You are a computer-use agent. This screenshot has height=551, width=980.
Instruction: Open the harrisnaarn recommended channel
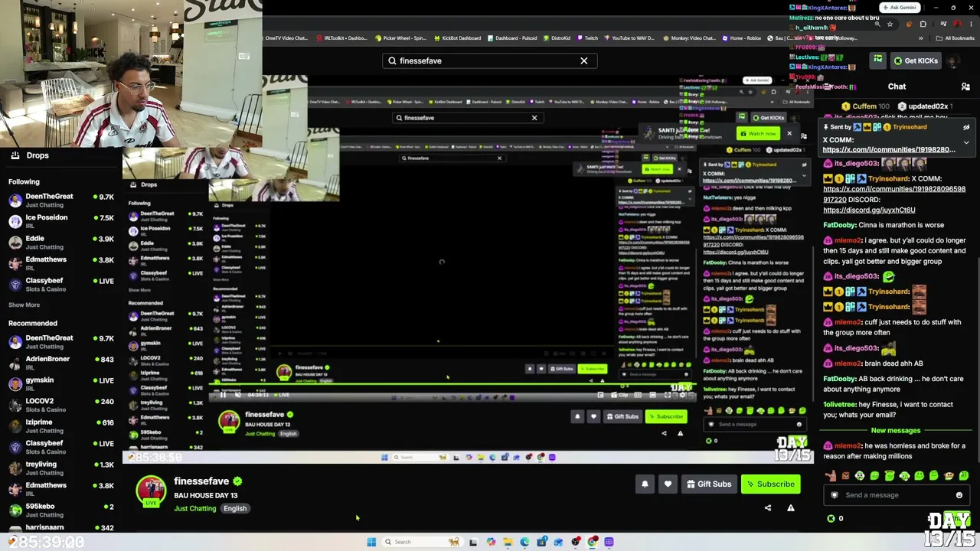click(x=61, y=527)
